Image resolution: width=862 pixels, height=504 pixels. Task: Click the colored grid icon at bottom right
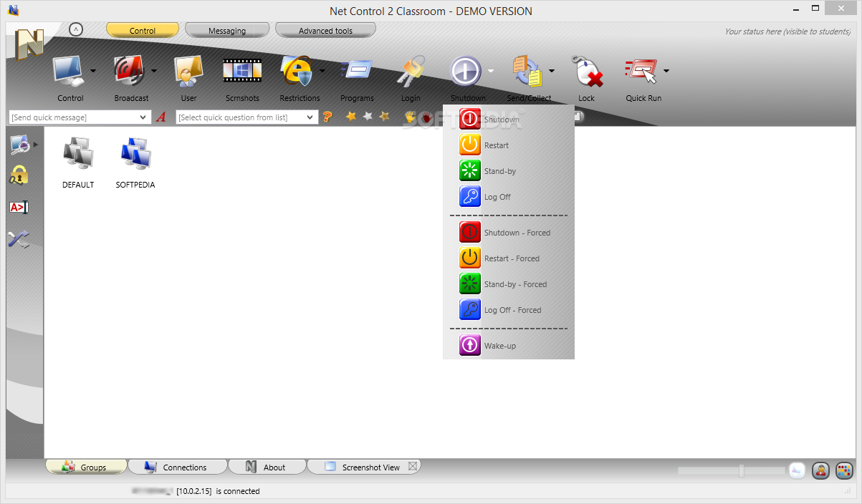[845, 470]
